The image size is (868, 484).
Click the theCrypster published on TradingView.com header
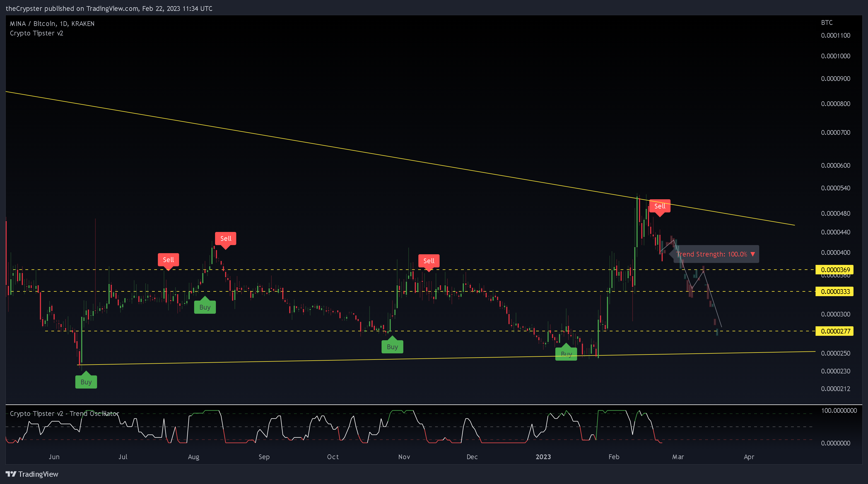coord(109,8)
